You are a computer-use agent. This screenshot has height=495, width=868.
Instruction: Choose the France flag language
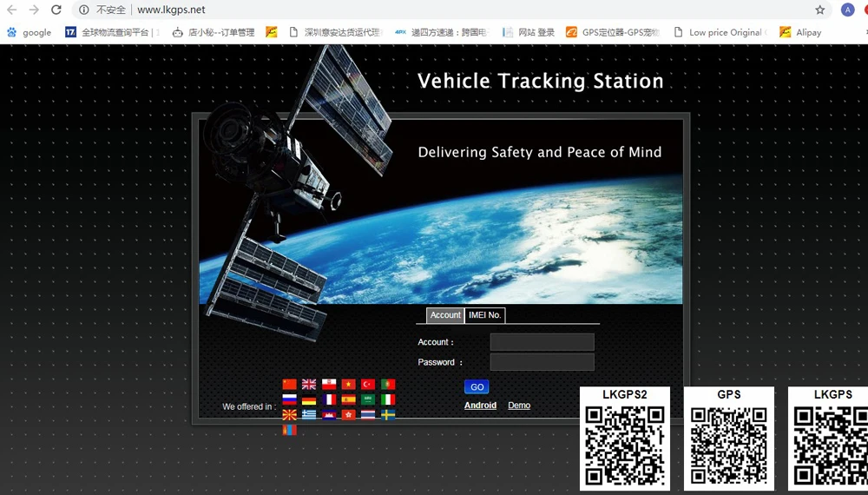pos(329,399)
